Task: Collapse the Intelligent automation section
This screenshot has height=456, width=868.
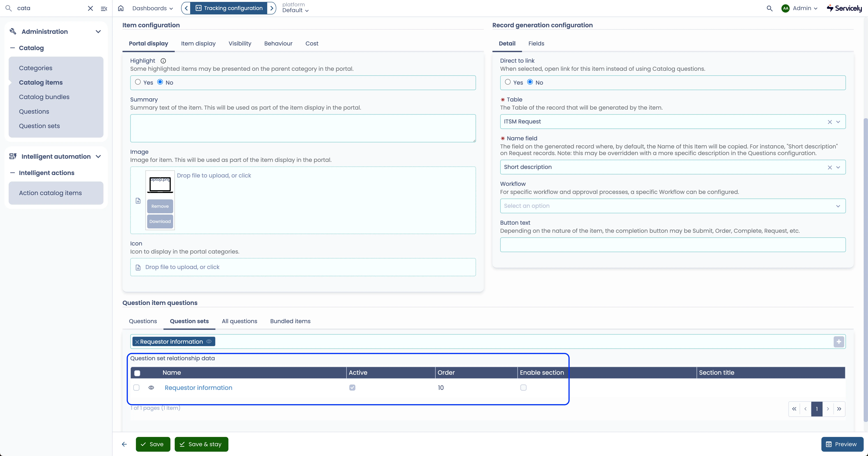Action: click(x=98, y=157)
